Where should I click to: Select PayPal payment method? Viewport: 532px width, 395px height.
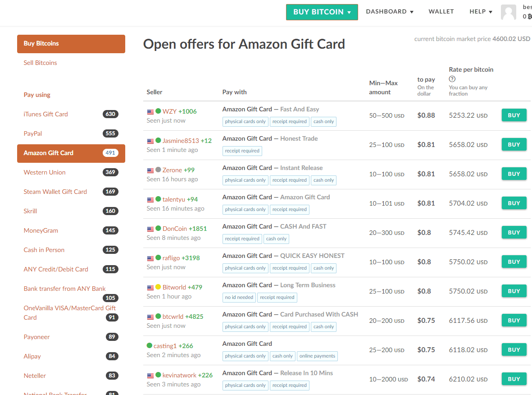[x=33, y=133]
